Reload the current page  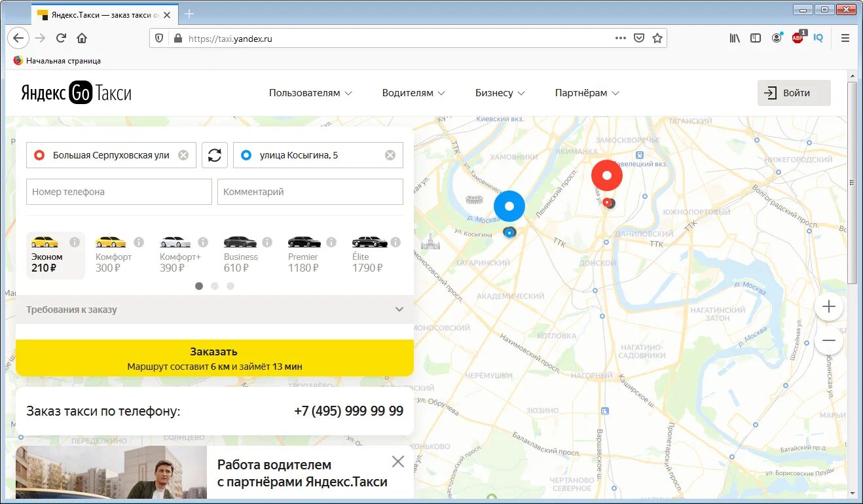coord(61,38)
